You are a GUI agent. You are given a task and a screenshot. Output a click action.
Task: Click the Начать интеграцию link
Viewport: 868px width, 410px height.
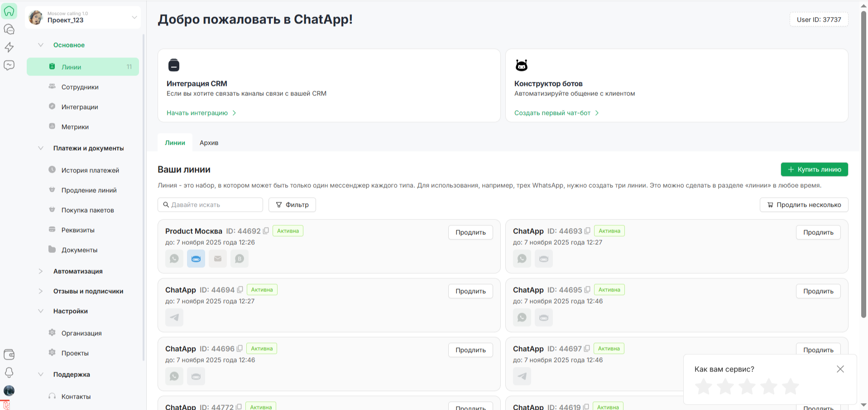click(x=197, y=113)
